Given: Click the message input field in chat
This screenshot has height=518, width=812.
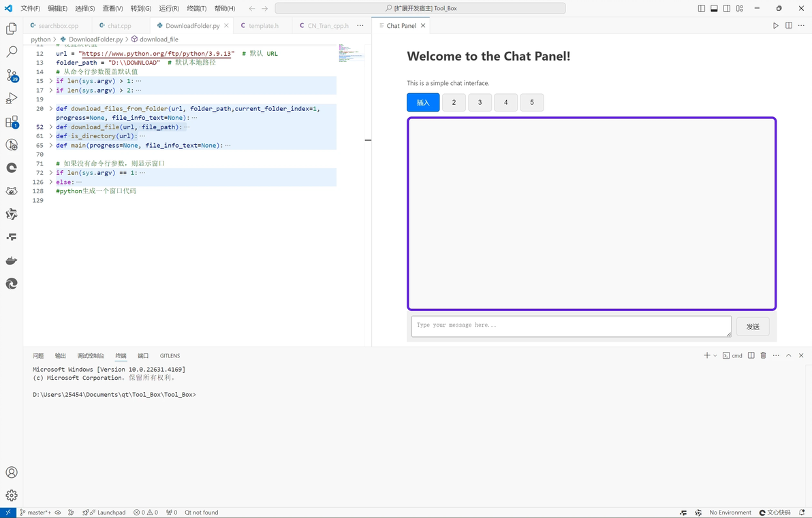Looking at the screenshot, I should (572, 327).
